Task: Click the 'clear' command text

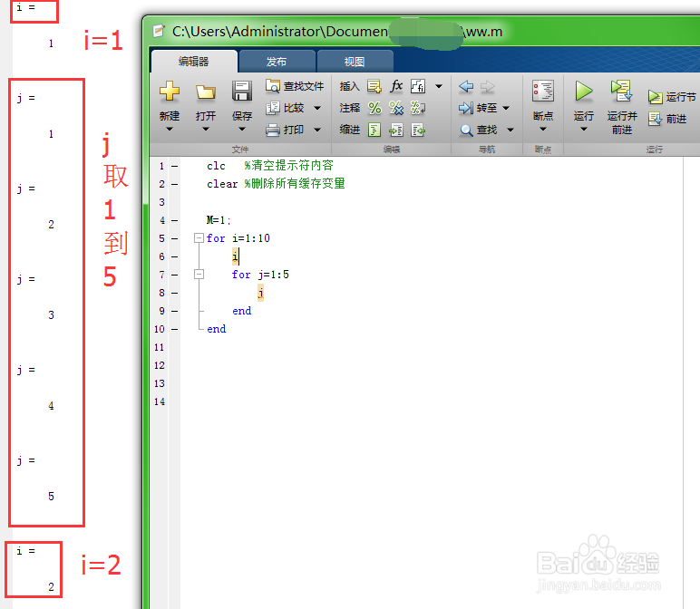Action: coord(222,184)
